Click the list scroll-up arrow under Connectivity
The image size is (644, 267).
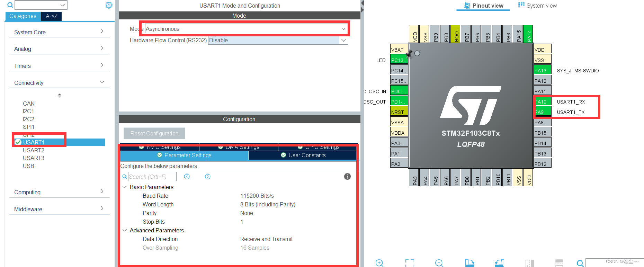59,95
